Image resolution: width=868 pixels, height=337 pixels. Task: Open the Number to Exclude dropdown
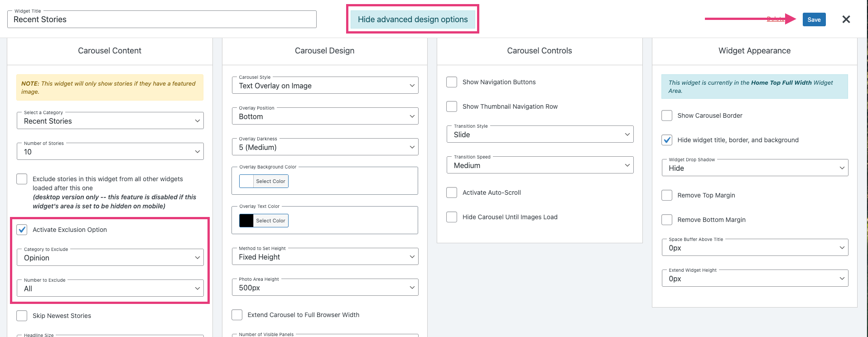[x=110, y=289]
